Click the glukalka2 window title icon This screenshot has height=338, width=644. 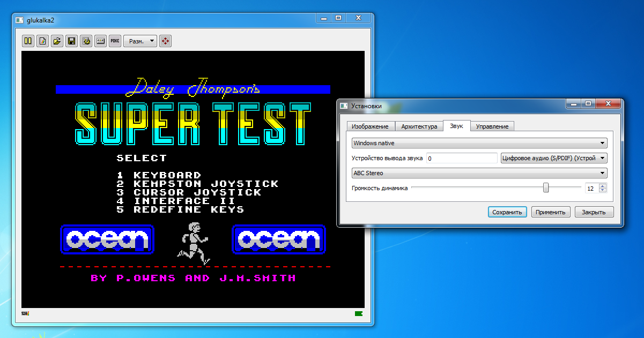tap(19, 20)
